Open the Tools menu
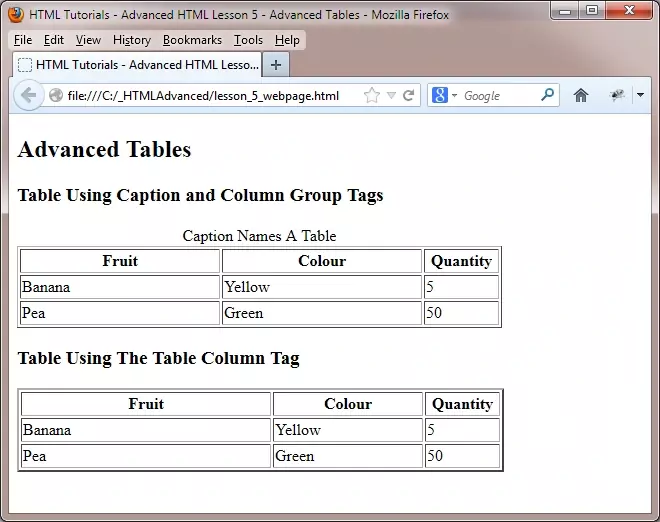 tap(248, 40)
